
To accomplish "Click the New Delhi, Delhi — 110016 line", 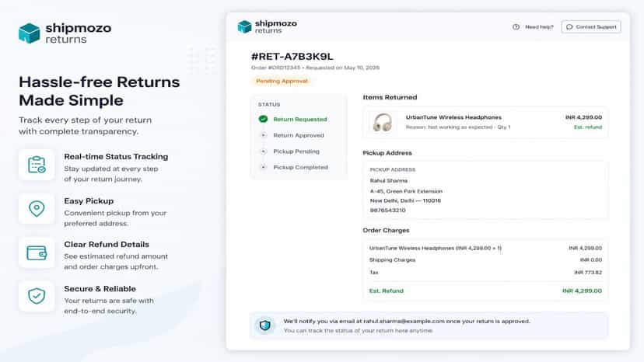I will [x=405, y=200].
